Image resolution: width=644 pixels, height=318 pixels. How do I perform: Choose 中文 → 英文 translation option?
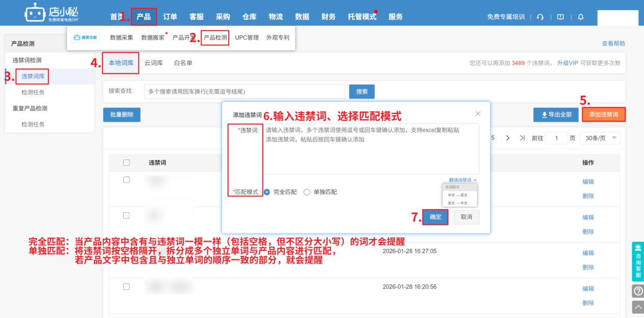[458, 195]
